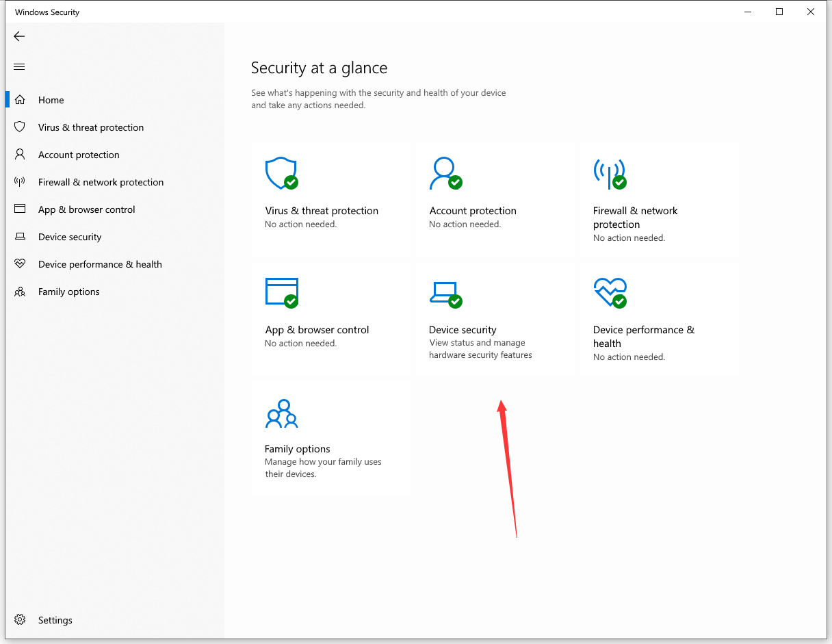Click the Firewall & network protection antenna tile icon

click(x=610, y=173)
